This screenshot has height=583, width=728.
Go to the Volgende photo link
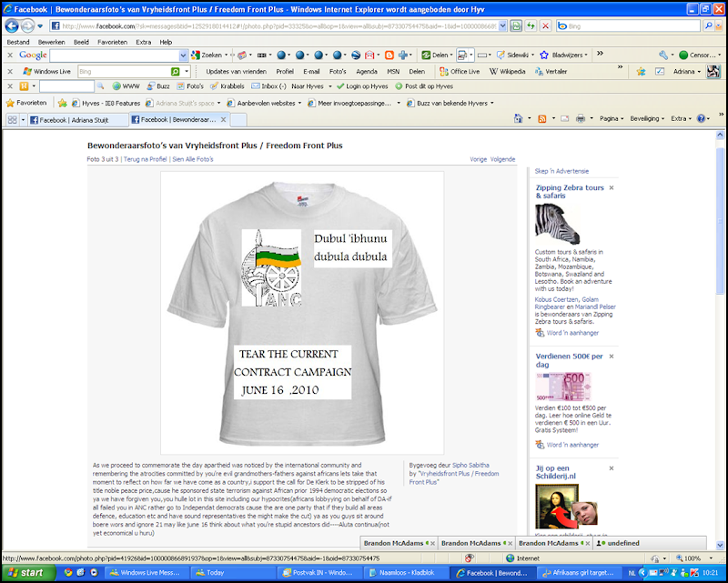[x=503, y=159]
